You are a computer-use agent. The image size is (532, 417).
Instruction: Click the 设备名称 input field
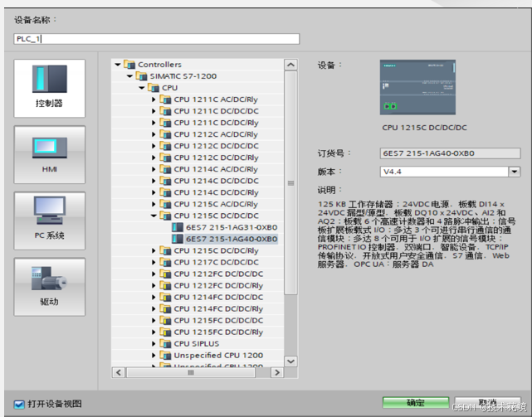click(157, 39)
